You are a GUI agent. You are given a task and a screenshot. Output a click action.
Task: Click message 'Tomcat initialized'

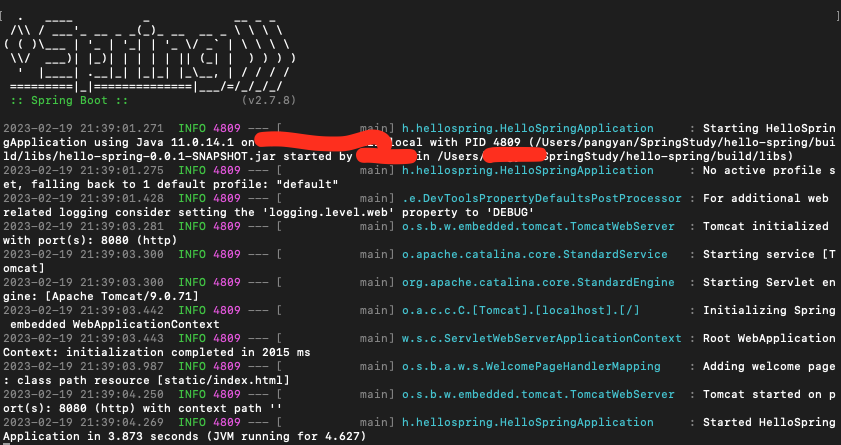click(765, 226)
